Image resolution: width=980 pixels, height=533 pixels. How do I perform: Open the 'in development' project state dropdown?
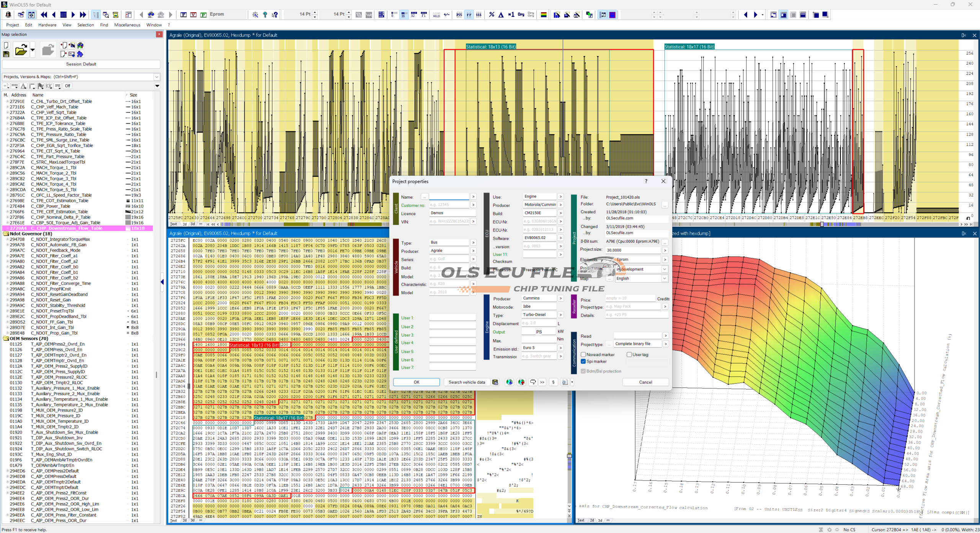(665, 269)
